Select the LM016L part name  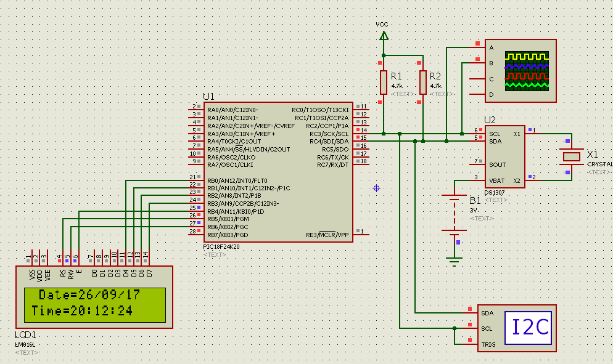[x=25, y=345]
